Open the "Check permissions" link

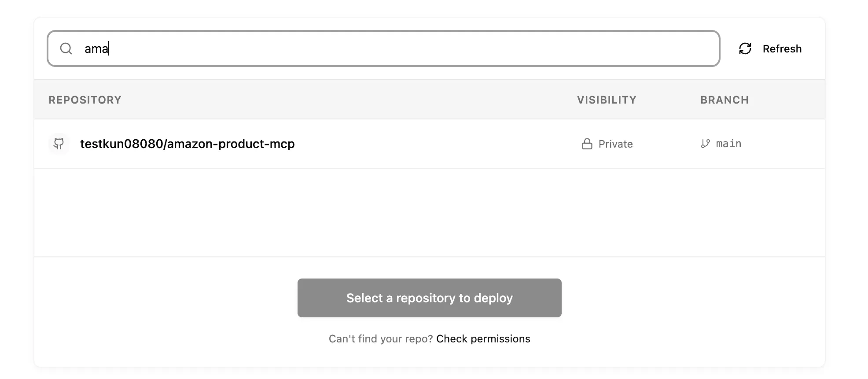[483, 339]
